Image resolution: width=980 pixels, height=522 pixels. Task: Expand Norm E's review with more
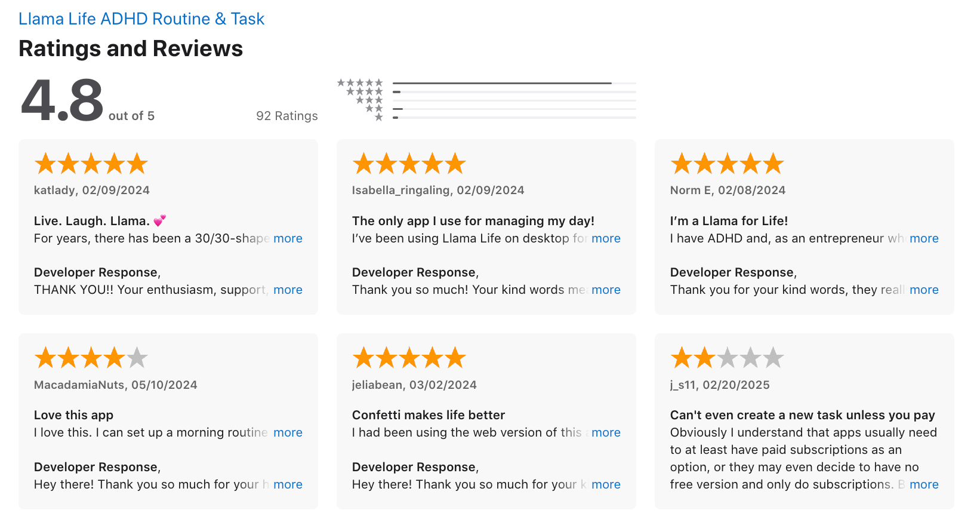coord(924,238)
